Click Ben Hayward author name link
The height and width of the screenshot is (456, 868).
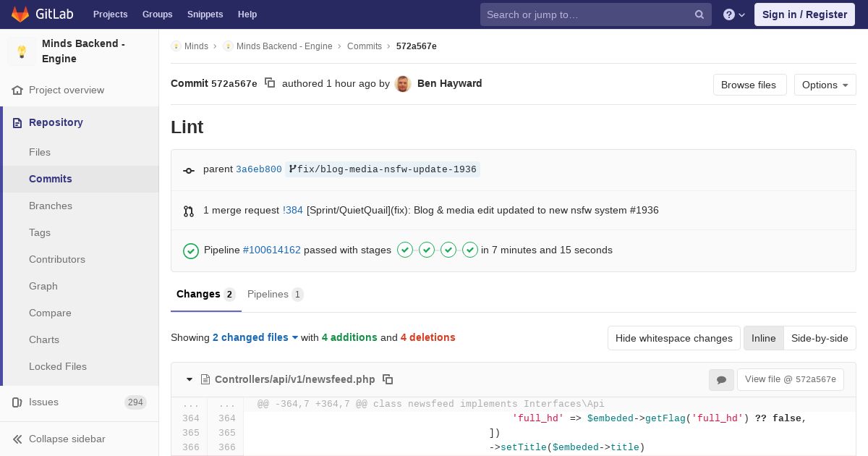coord(450,83)
